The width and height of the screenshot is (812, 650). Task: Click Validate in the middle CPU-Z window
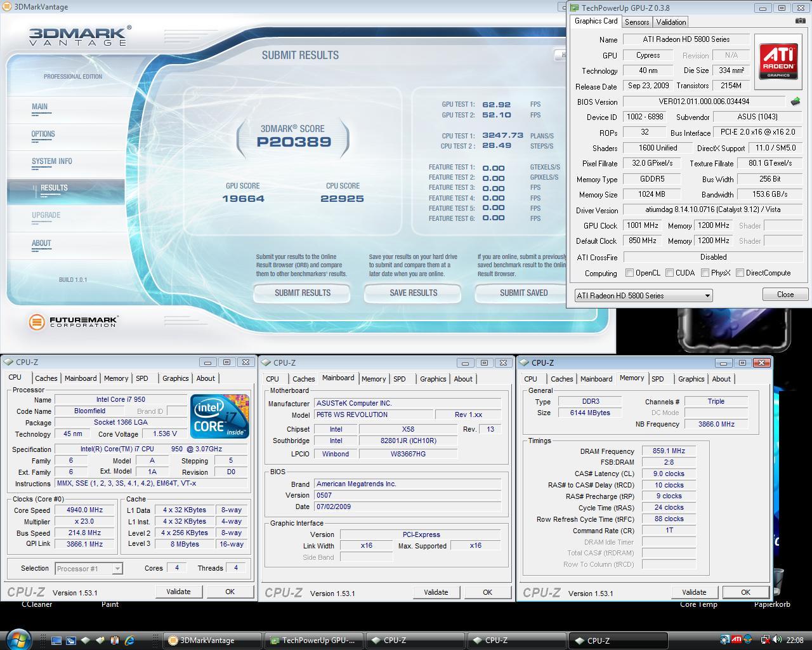(x=436, y=592)
